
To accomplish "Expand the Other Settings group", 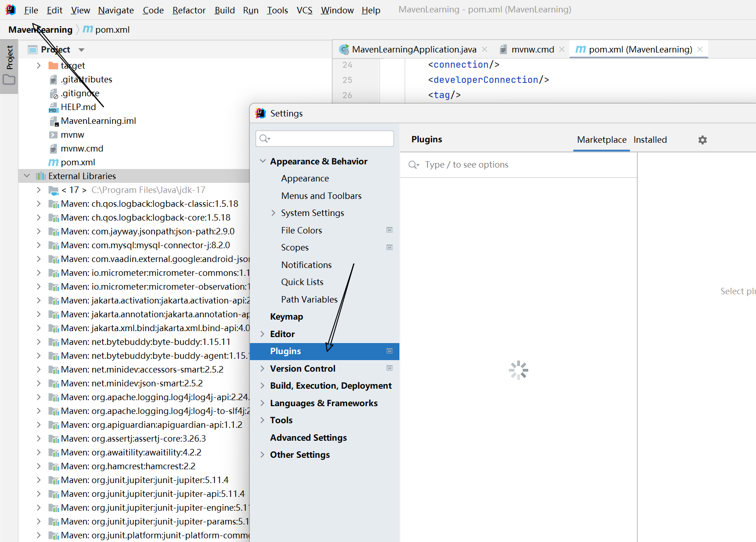I will [262, 455].
